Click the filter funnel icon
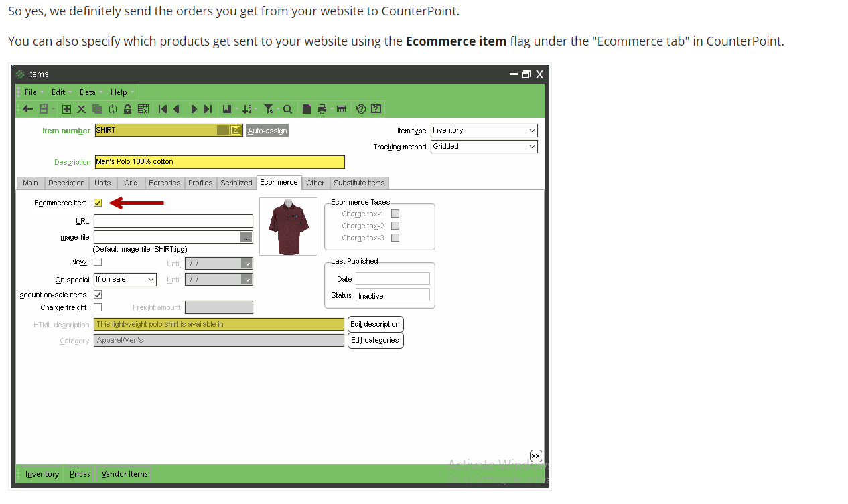This screenshot has width=848, height=504. coord(268,109)
